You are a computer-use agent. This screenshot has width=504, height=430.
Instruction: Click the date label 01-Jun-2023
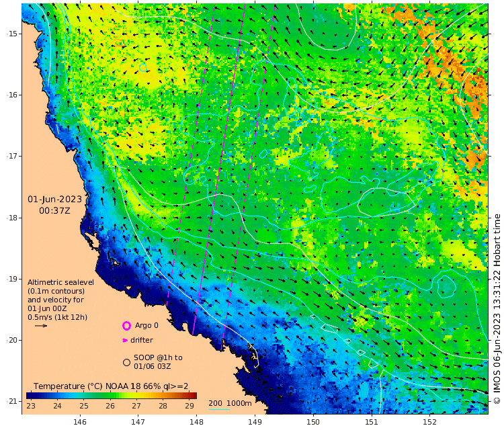click(54, 200)
